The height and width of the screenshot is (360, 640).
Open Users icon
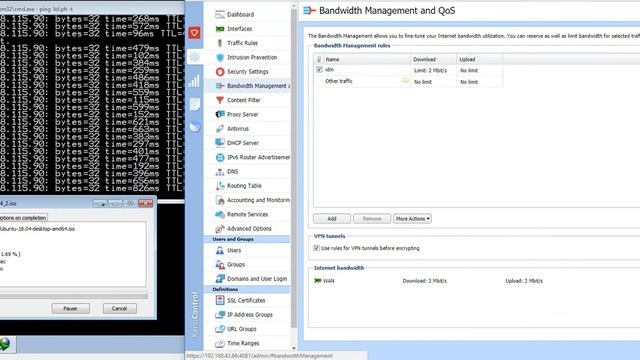pos(220,250)
